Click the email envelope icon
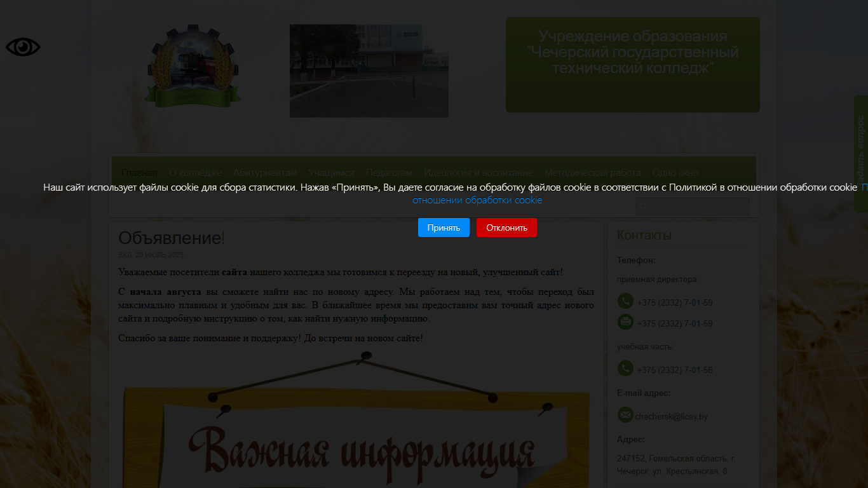The width and height of the screenshot is (868, 488). 625,415
